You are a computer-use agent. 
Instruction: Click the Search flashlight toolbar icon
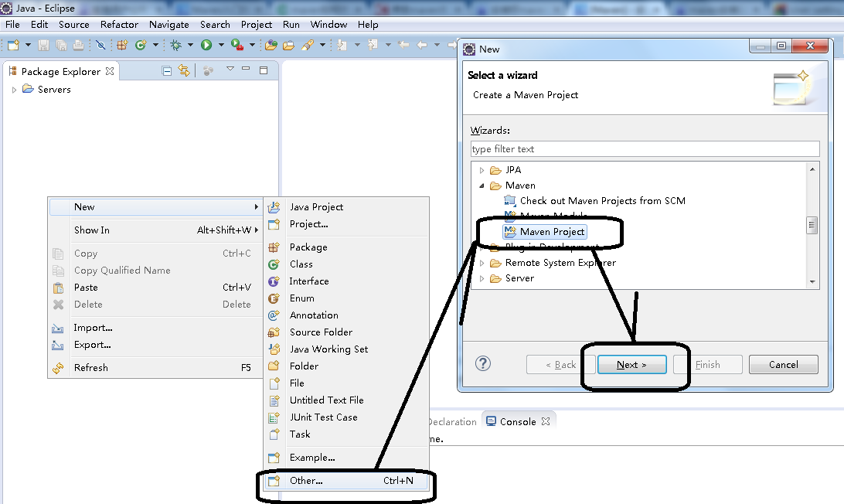click(x=308, y=46)
